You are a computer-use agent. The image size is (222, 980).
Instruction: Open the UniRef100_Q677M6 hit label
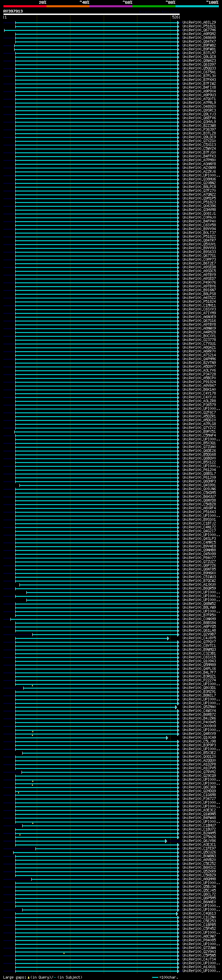point(199,30)
